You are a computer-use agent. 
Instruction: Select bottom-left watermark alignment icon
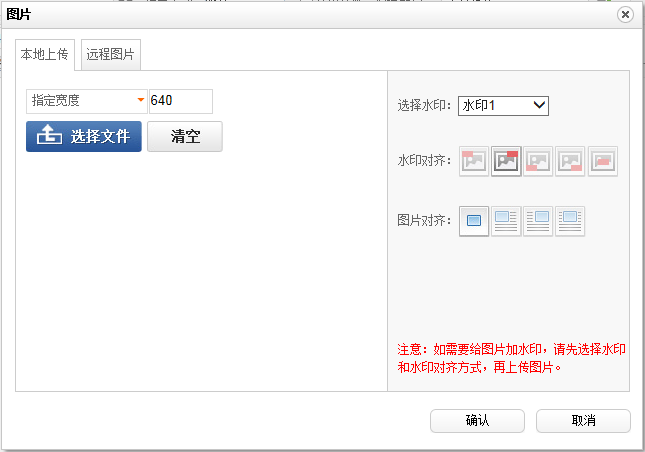538,161
